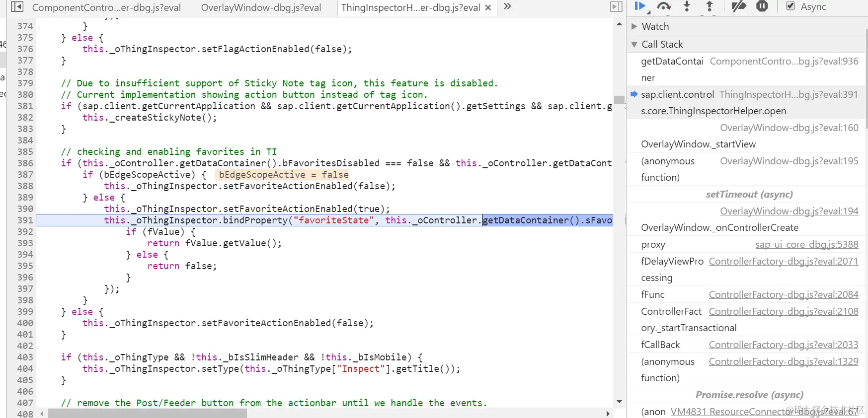Image resolution: width=868 pixels, height=418 pixels.
Task: Toggle pause on exceptions
Action: 762,6
